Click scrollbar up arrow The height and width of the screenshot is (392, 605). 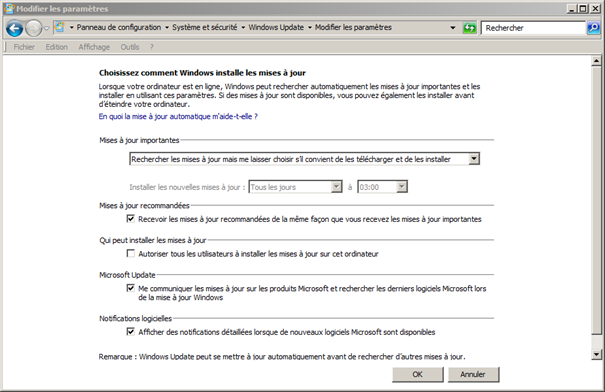(596, 61)
